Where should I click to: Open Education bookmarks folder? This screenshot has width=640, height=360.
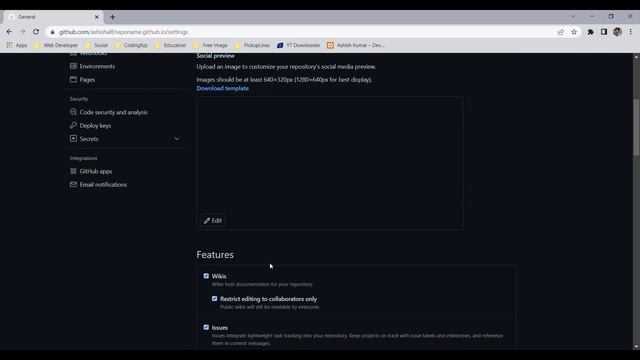coord(171,45)
